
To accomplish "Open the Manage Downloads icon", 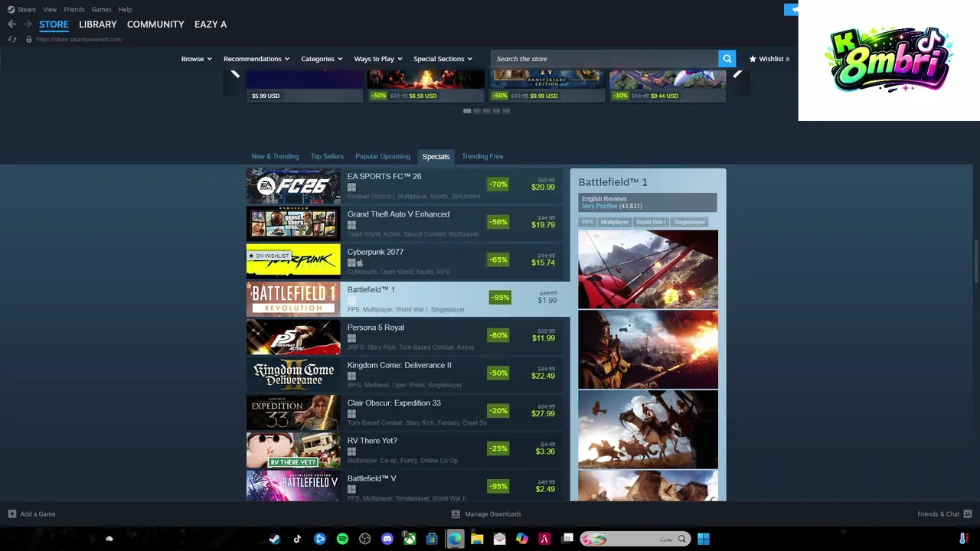I will coord(456,514).
